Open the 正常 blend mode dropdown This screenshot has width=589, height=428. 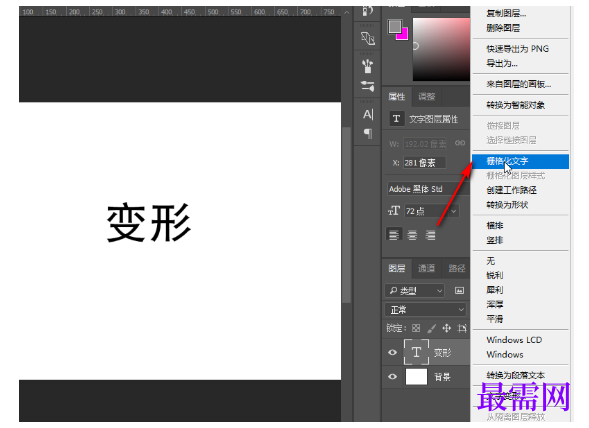tap(426, 310)
